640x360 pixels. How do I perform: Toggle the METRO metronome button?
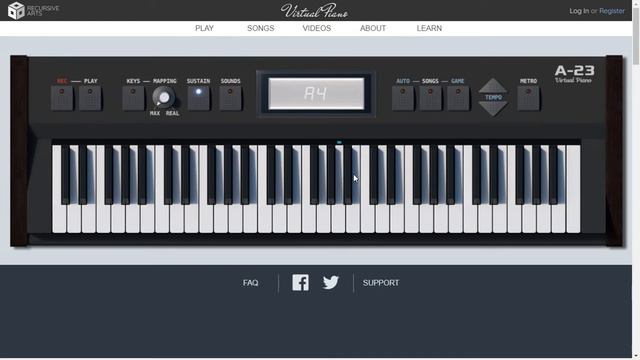click(x=529, y=98)
